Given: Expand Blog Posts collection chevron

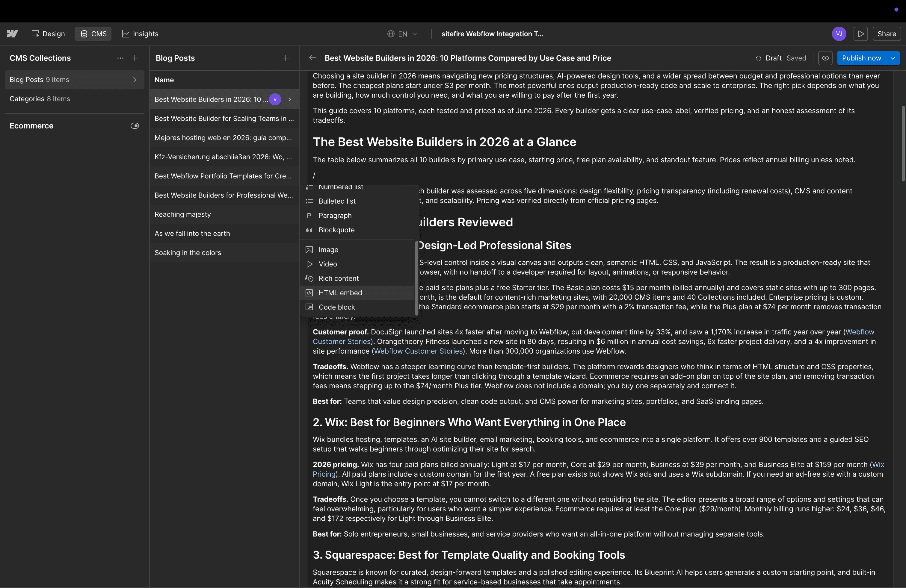Looking at the screenshot, I should tap(135, 80).
